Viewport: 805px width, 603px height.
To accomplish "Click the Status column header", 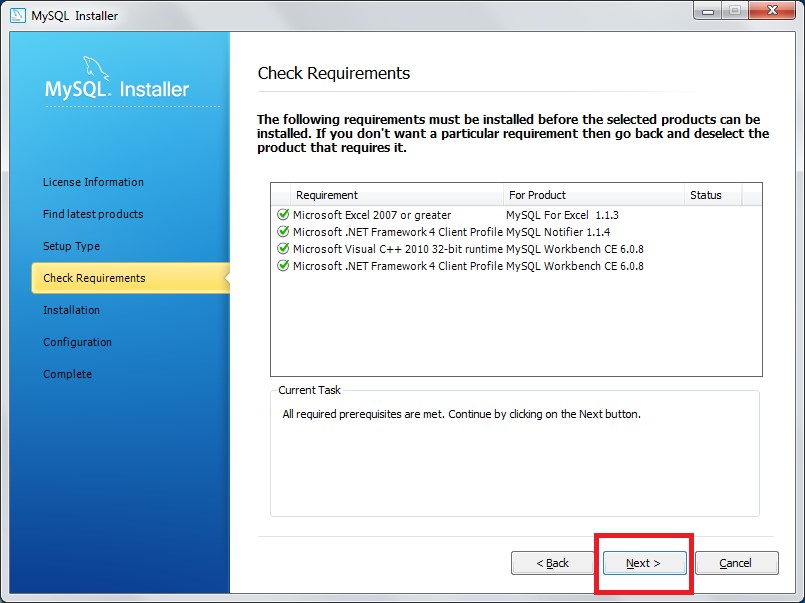I will pos(713,195).
